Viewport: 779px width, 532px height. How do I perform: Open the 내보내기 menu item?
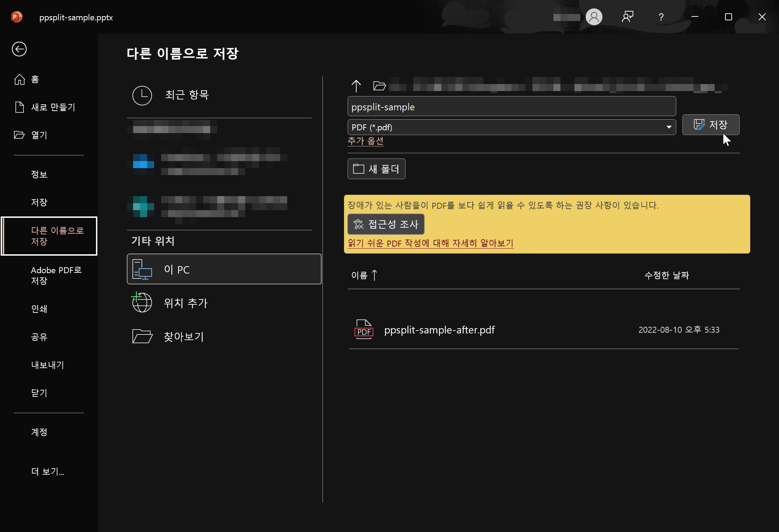coord(48,365)
